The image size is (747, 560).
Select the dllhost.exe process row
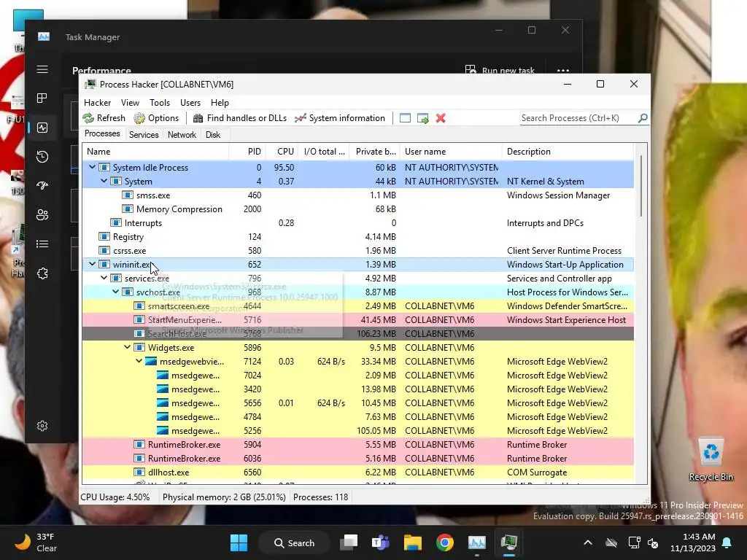tap(357, 472)
